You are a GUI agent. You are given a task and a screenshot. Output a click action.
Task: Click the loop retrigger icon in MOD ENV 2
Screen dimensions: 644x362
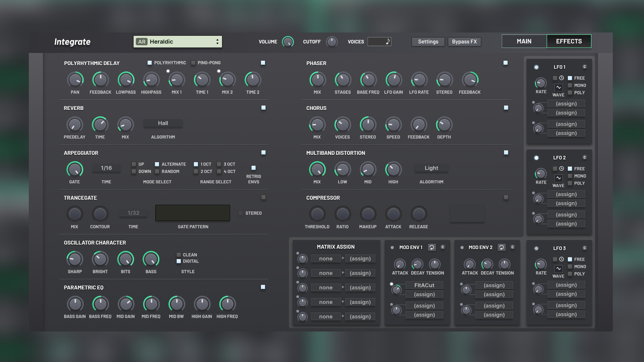click(501, 247)
